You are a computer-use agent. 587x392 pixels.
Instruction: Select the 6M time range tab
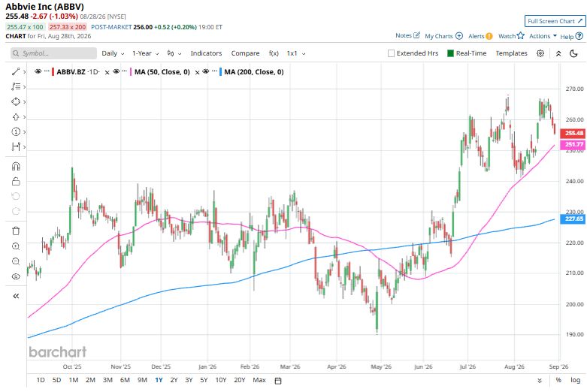125,380
